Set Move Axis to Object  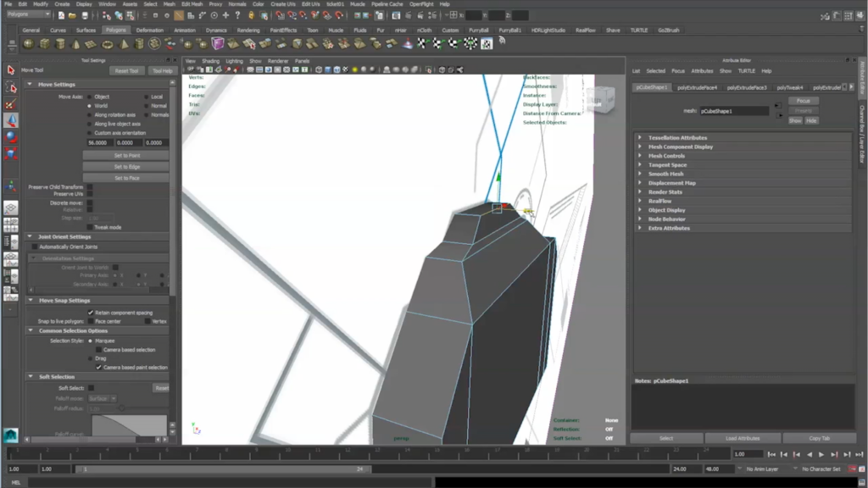(89, 97)
